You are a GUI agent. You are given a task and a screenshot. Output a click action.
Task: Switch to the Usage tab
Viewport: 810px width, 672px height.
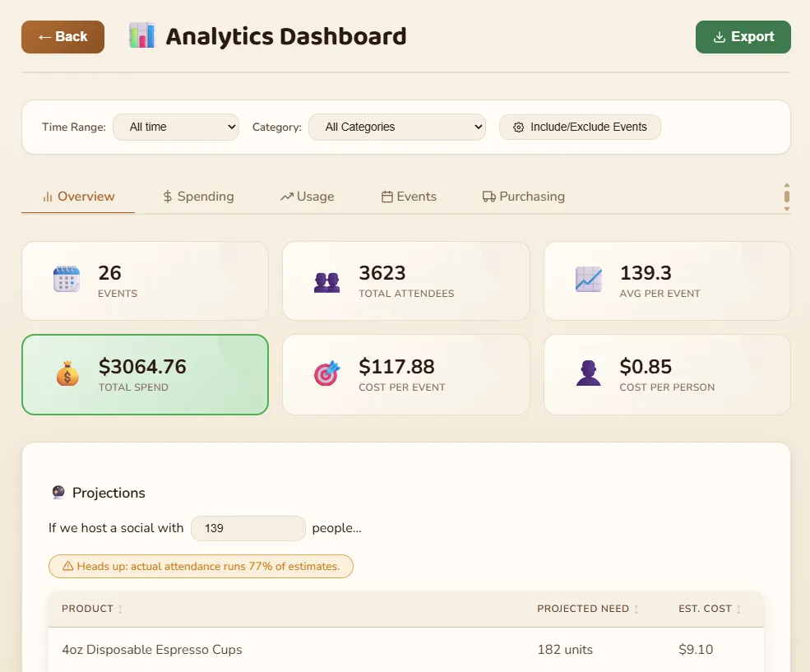[x=308, y=197]
